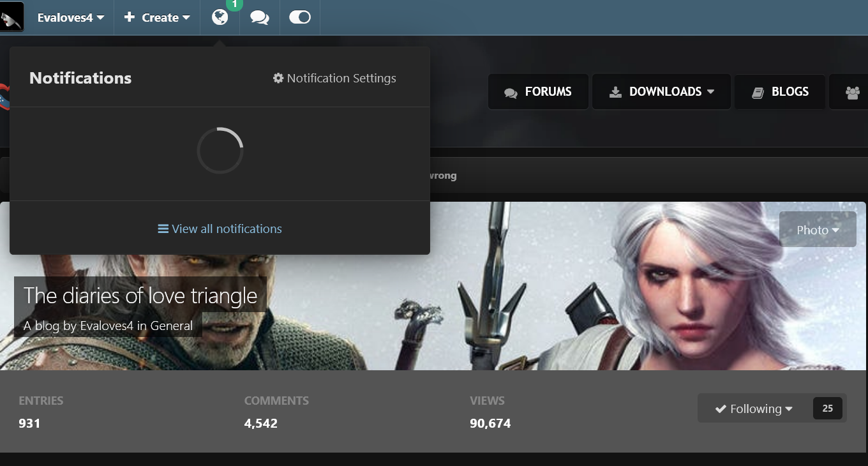Open the Blogs section
Viewport: 868px width, 466px height.
tap(780, 92)
